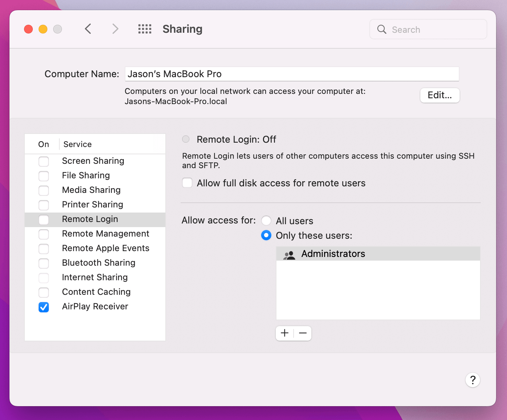Image resolution: width=507 pixels, height=420 pixels.
Task: Add a user with plus button
Action: click(x=285, y=333)
